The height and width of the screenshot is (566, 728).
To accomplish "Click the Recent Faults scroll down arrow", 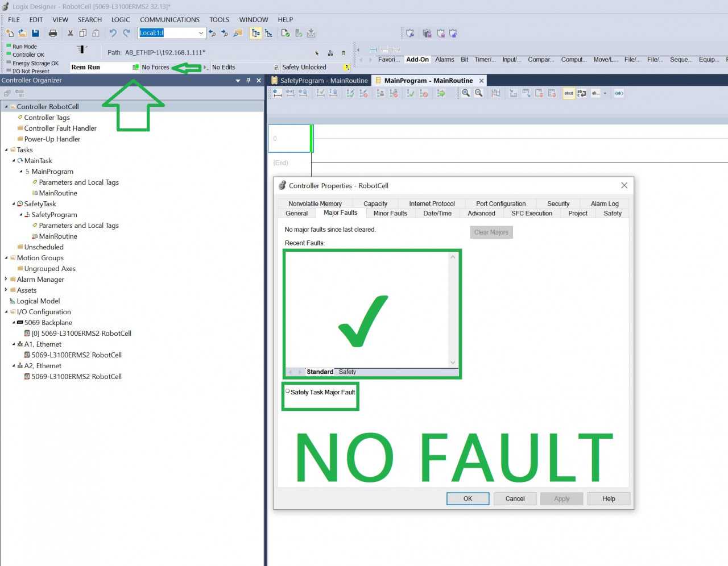I will click(x=453, y=363).
